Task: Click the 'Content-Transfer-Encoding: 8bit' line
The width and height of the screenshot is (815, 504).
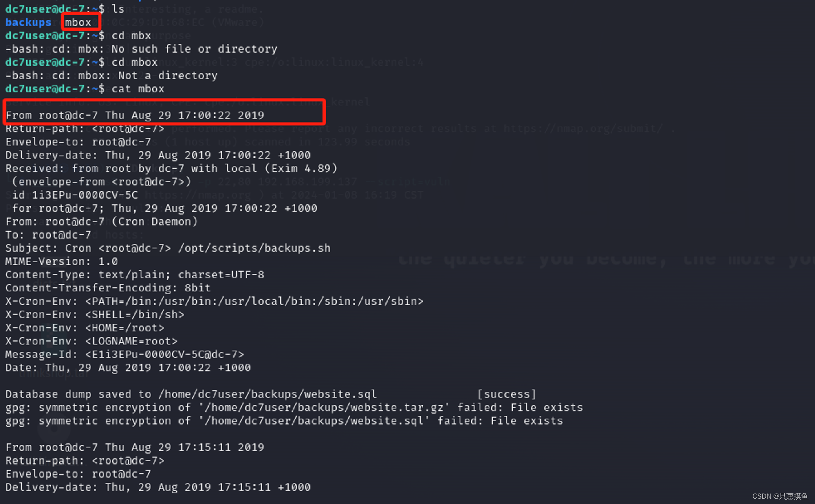Action: (x=108, y=288)
